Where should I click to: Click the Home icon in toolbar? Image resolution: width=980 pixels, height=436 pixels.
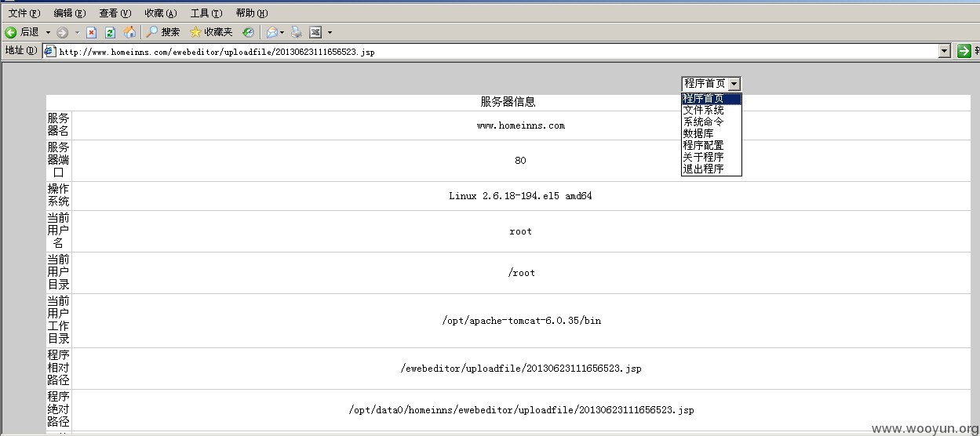pos(129,32)
